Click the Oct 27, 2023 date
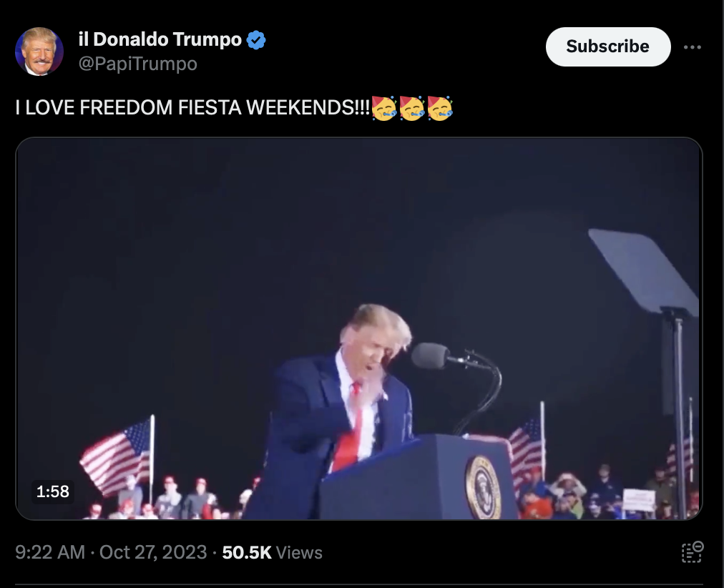Image resolution: width=724 pixels, height=588 pixels. click(153, 552)
